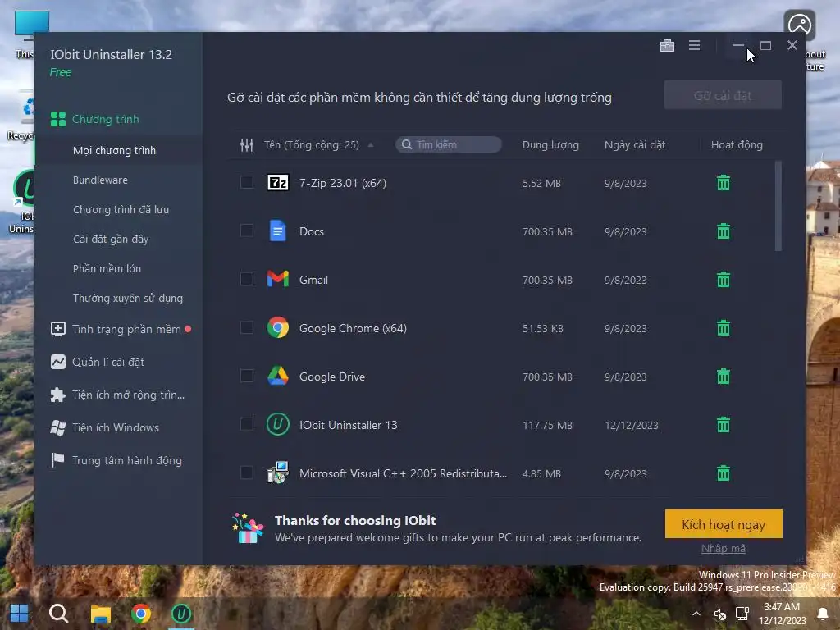
Task: Click the Microsoft Visual C++ installer icon
Action: [277, 472]
